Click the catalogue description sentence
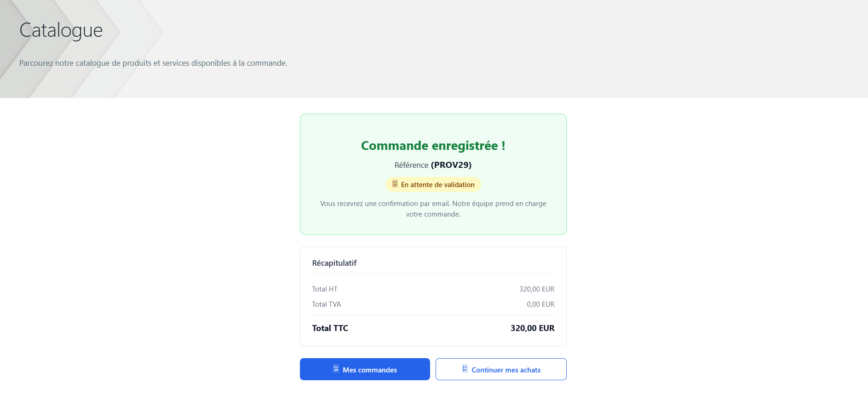The image size is (868, 400). 153,63
